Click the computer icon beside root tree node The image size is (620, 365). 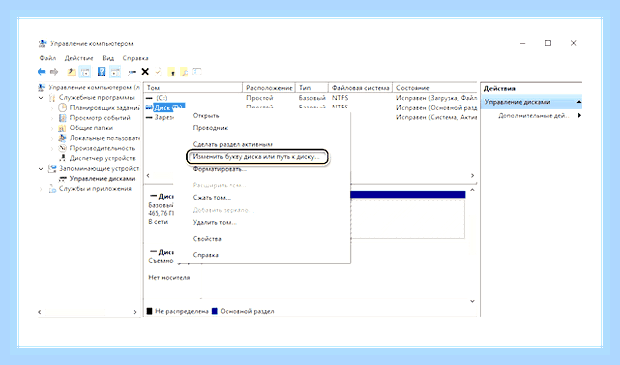(x=42, y=87)
